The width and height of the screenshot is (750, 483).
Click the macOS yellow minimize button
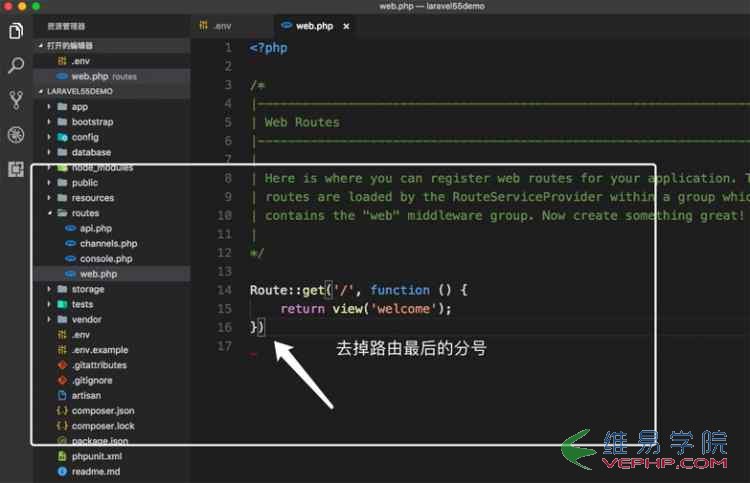click(x=22, y=6)
